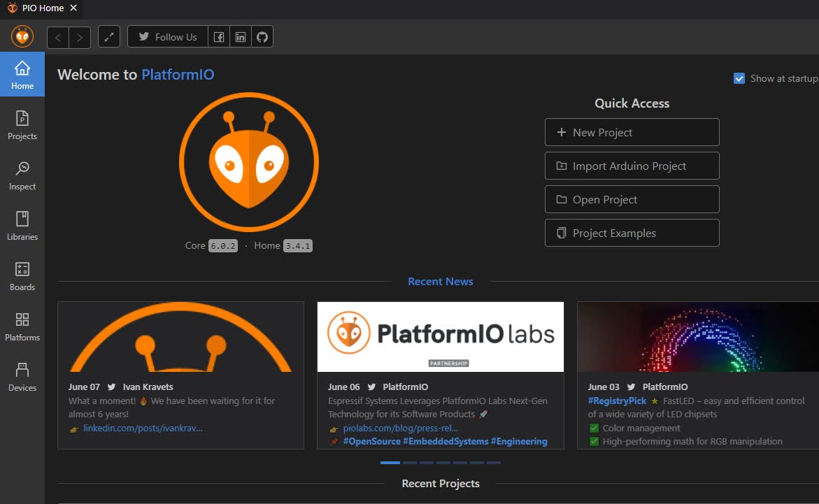Uncheck the Show at startup checkbox
This screenshot has height=504, width=819.
click(x=739, y=78)
